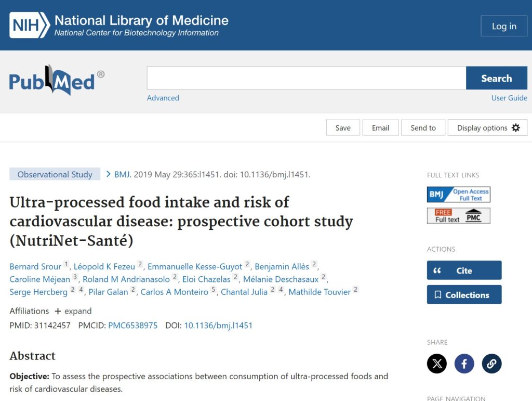This screenshot has width=532, height=401.
Task: Open free full text at PMC
Action: coord(458,215)
